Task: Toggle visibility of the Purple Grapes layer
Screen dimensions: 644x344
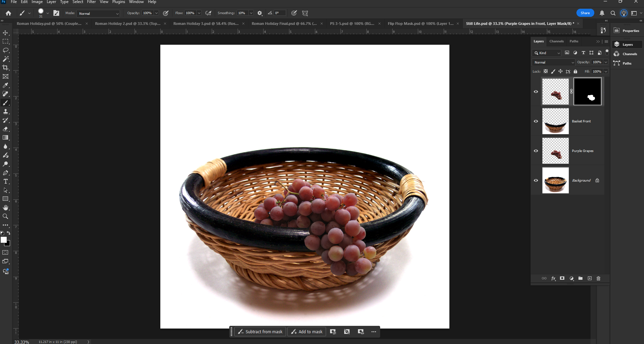Action: click(x=536, y=151)
